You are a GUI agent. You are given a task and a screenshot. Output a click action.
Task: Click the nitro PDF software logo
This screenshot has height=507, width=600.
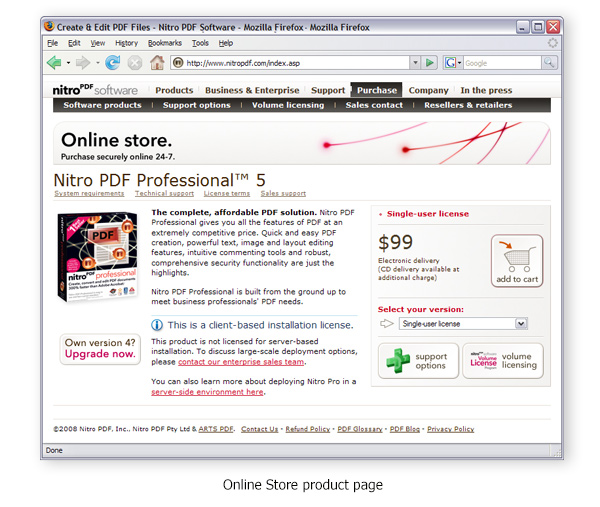[95, 90]
